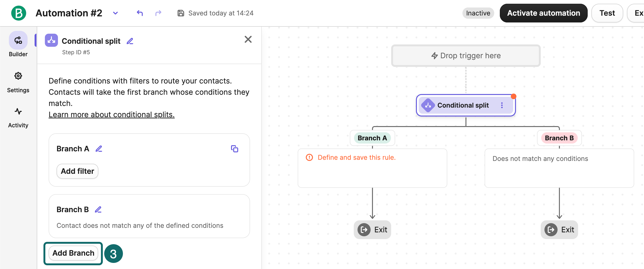This screenshot has width=644, height=269.
Task: Click the Add Branch button
Action: [73, 253]
